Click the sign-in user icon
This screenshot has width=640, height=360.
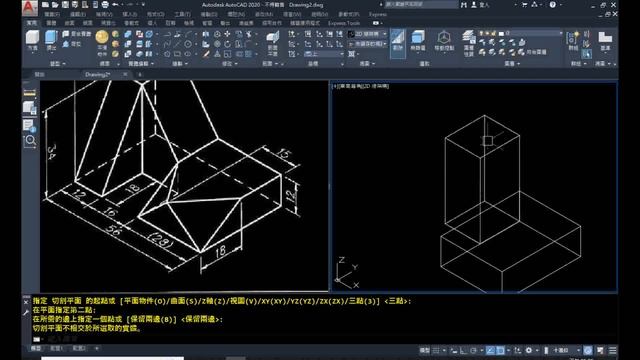[x=474, y=5]
